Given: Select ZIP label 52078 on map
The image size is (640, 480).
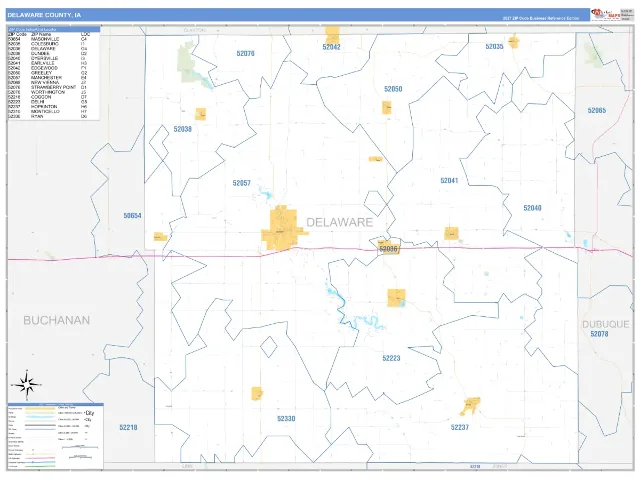Looking at the screenshot, I should 599,334.
